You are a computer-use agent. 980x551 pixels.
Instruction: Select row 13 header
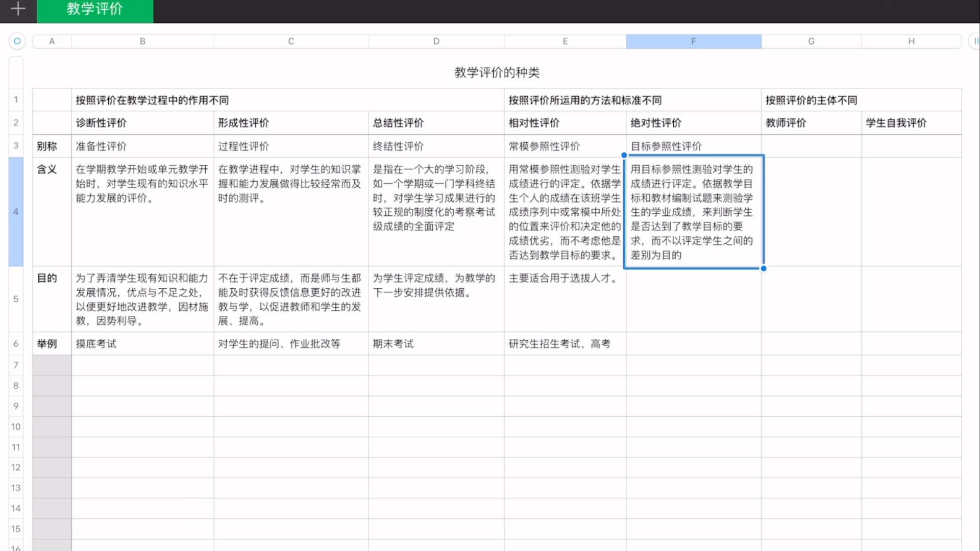[x=16, y=488]
